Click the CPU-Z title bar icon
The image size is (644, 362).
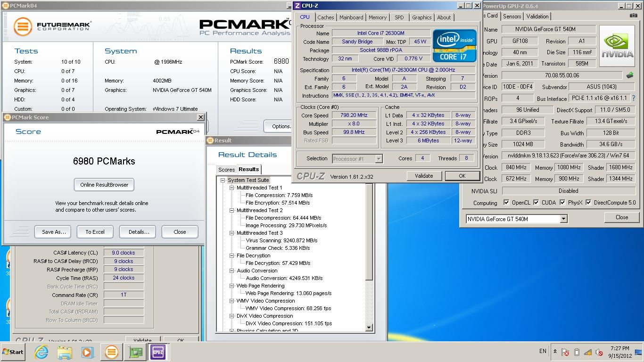(x=297, y=6)
